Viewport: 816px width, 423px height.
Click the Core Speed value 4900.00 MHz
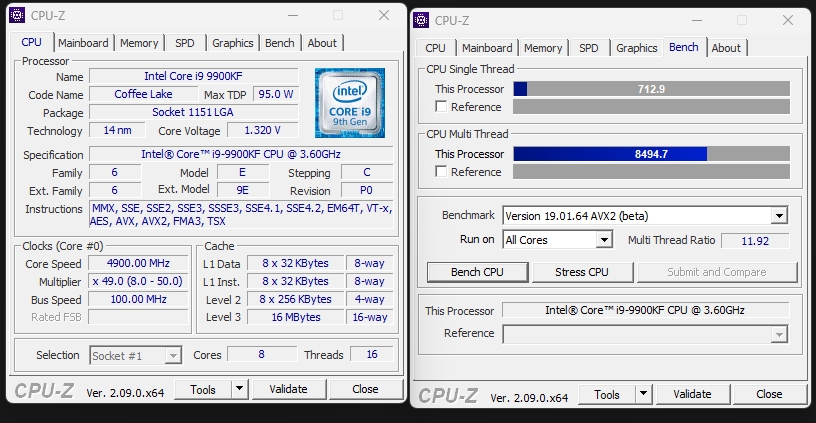(138, 263)
